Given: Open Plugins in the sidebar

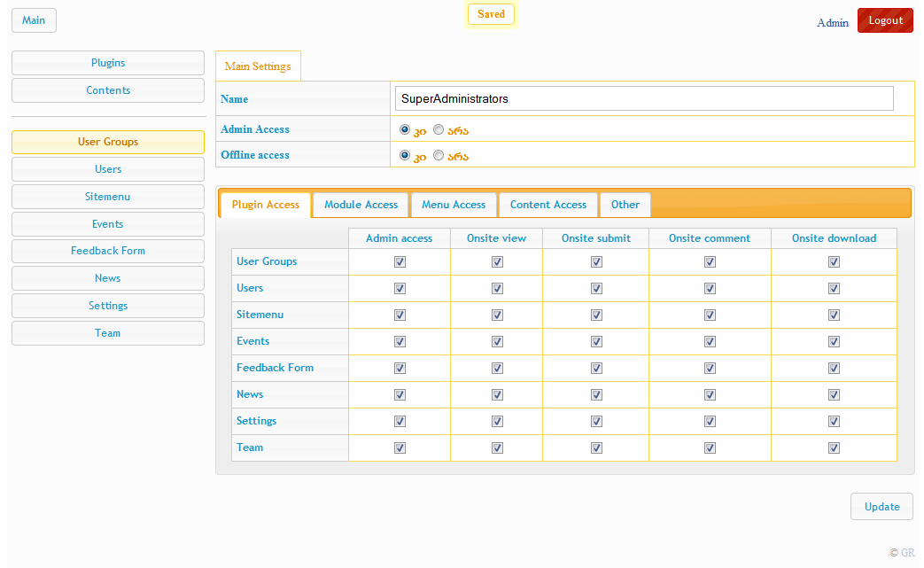Looking at the screenshot, I should click(x=108, y=63).
